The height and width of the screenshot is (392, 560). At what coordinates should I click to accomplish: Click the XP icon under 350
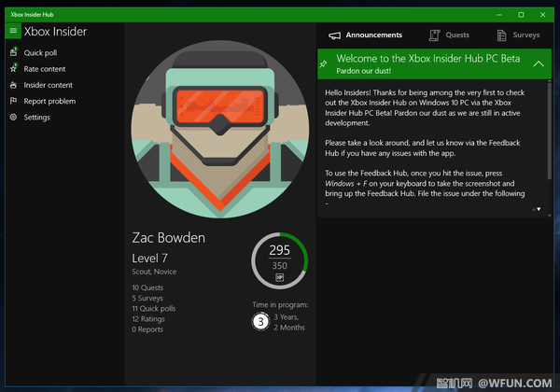coord(279,277)
